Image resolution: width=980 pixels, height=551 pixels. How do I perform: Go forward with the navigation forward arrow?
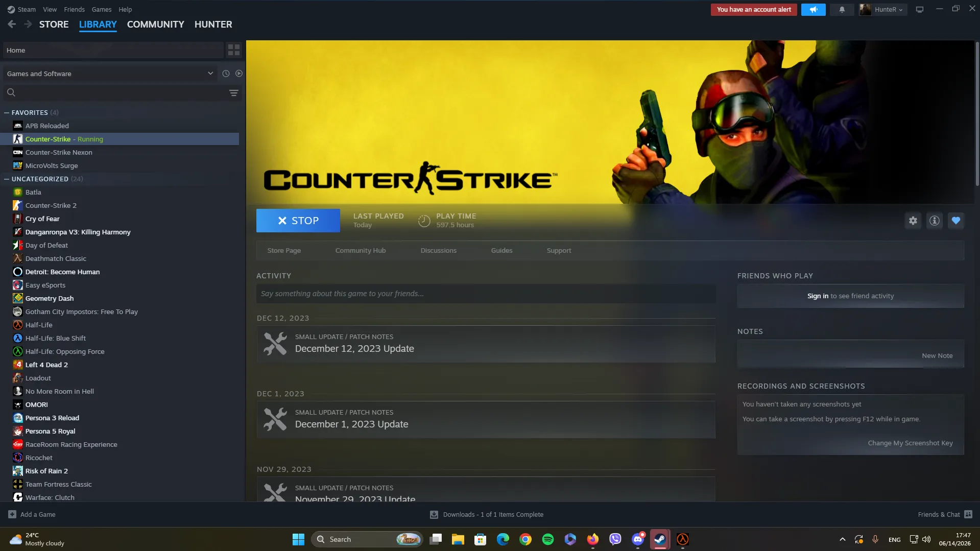pos(28,24)
